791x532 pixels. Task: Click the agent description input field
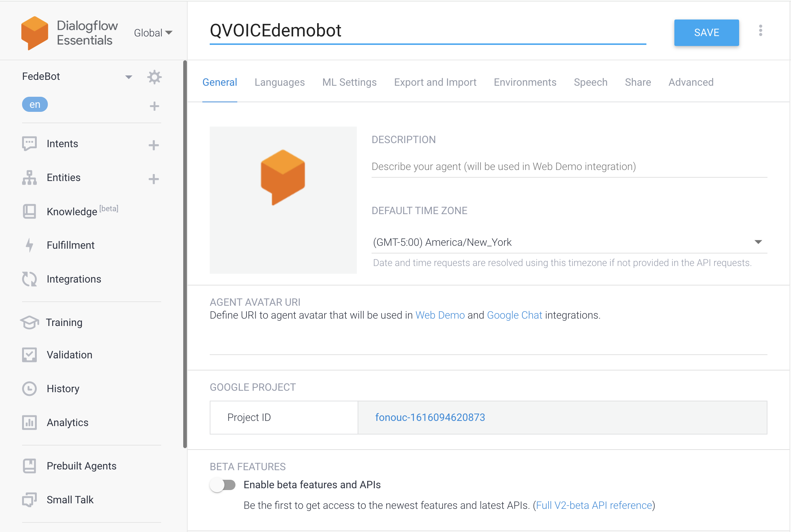(x=570, y=167)
